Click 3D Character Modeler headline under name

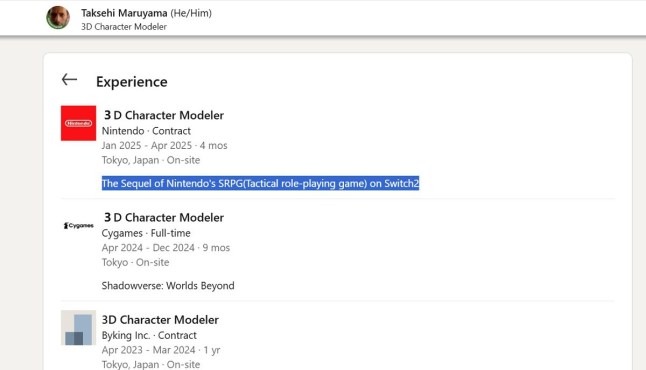(x=124, y=27)
